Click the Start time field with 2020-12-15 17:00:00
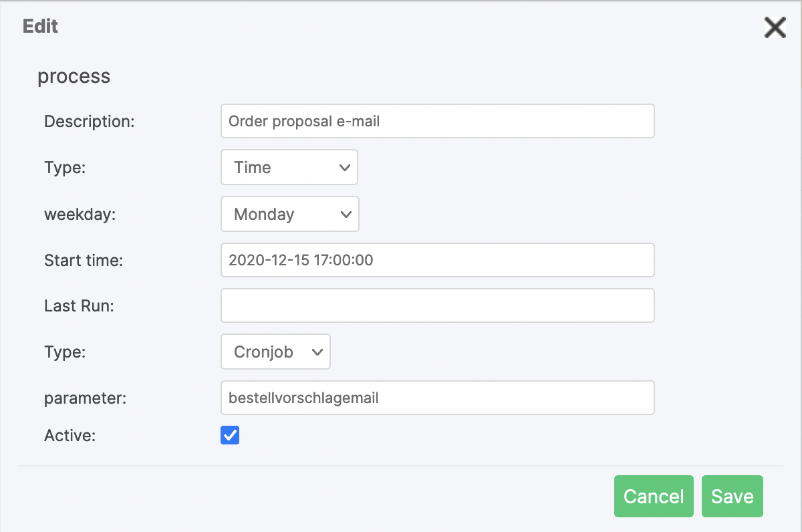 (437, 260)
